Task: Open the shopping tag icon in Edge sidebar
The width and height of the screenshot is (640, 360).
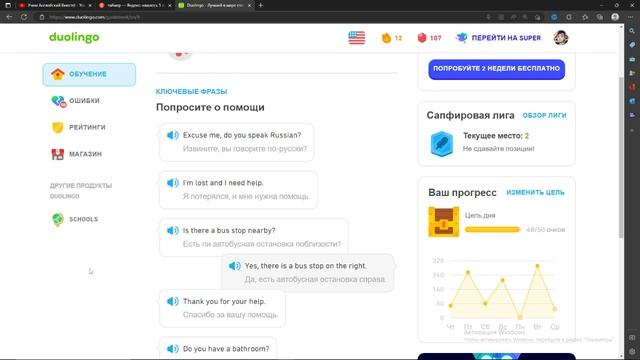Action: tap(632, 45)
